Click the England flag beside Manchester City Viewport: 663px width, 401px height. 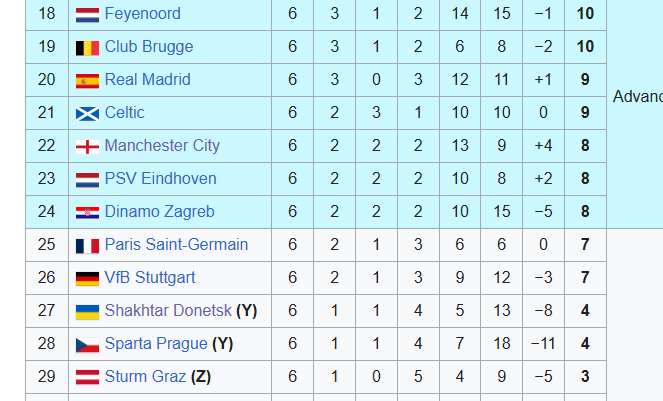click(x=88, y=147)
